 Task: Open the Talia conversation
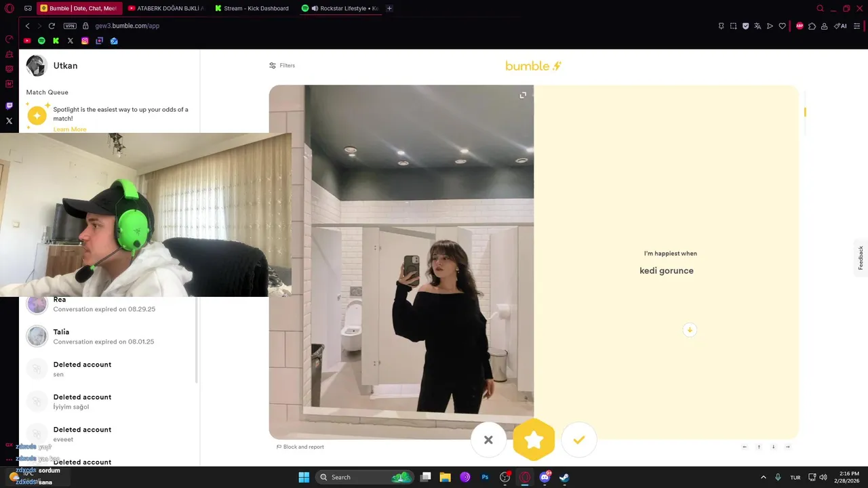(x=108, y=337)
